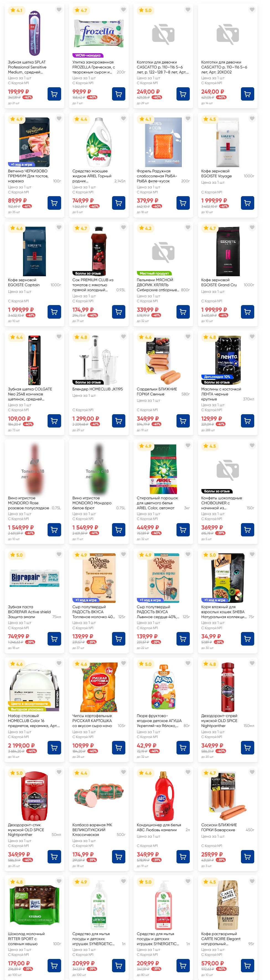Viewport: 270px width, 980px height.
Task: Add EGOISTE Captain coffee to cart
Action: (54, 312)
